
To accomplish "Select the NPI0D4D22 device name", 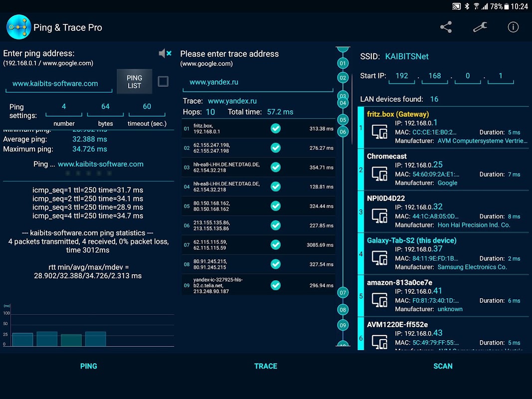I will [x=386, y=199].
